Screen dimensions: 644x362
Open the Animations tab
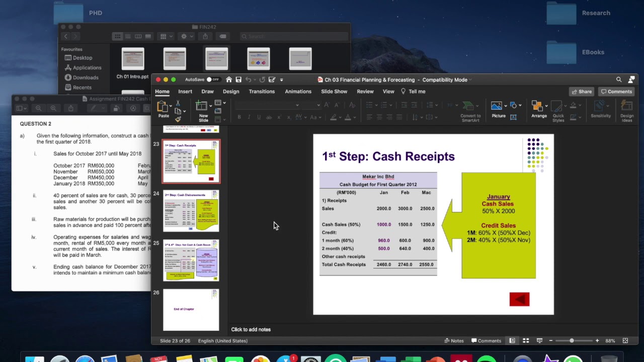(298, 92)
